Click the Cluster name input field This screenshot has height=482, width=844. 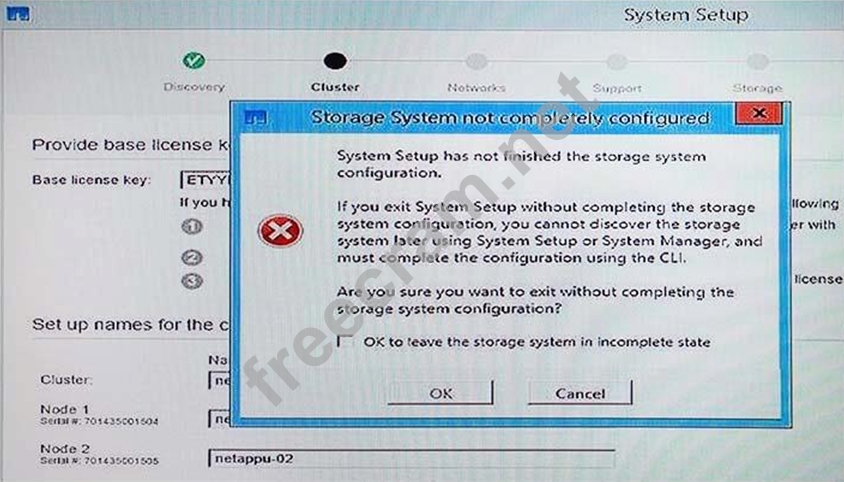[220, 381]
